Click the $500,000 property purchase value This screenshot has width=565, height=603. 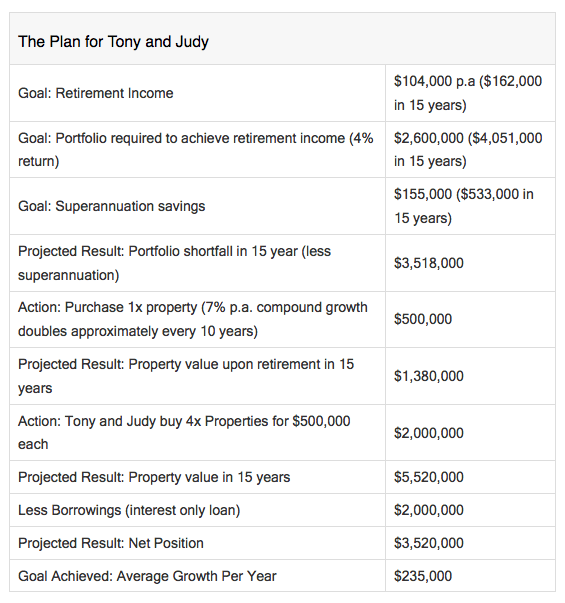click(423, 319)
